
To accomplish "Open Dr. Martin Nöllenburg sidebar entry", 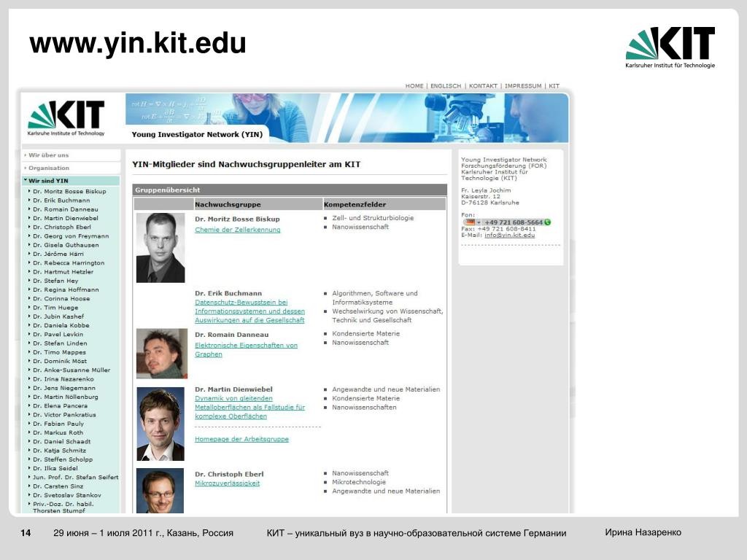I will point(65,397).
